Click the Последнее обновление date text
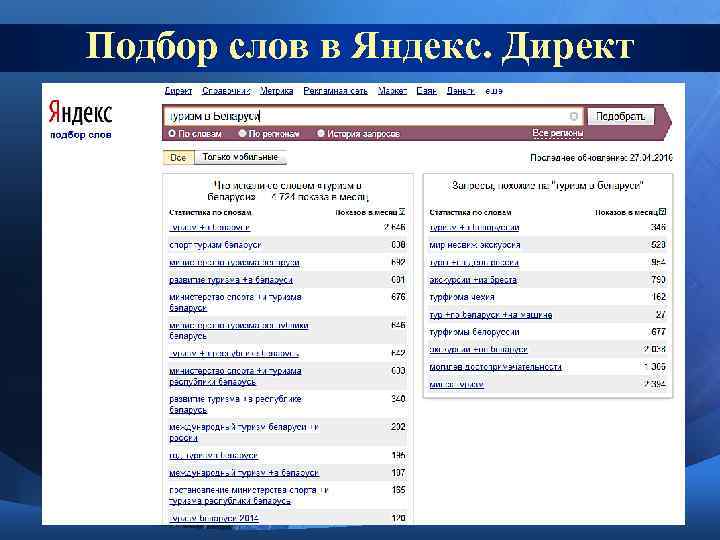 click(601, 158)
